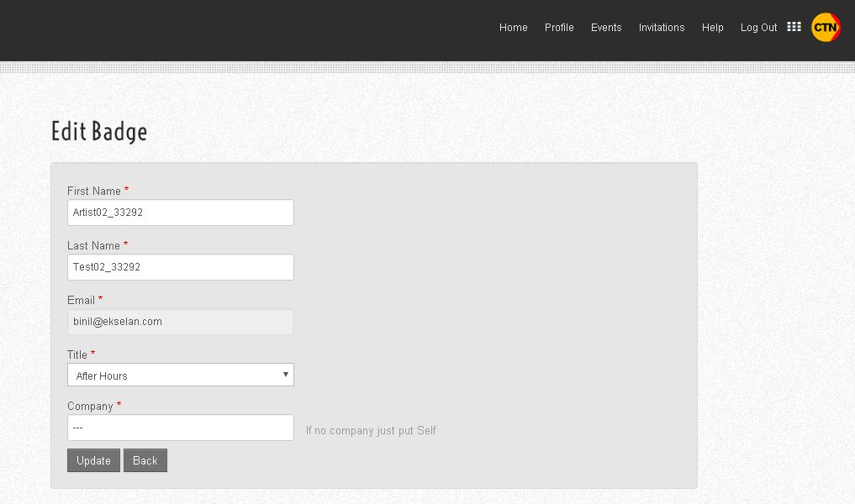Open the Invitations page
The width and height of the screenshot is (855, 504).
(662, 28)
